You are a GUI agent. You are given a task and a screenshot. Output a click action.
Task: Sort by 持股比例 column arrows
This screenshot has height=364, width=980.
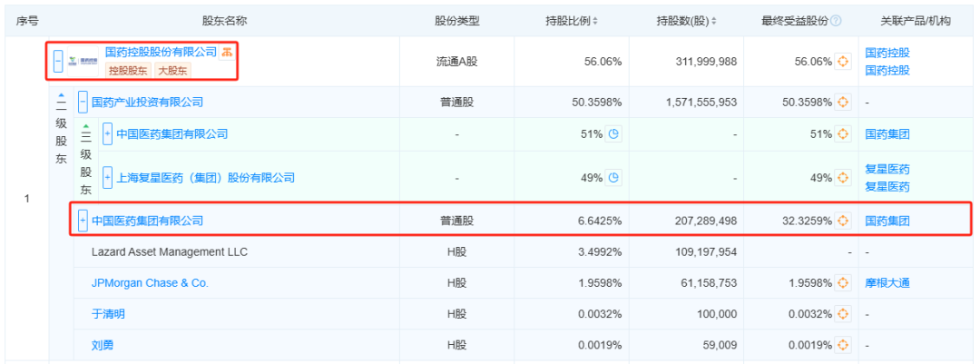[x=595, y=21]
